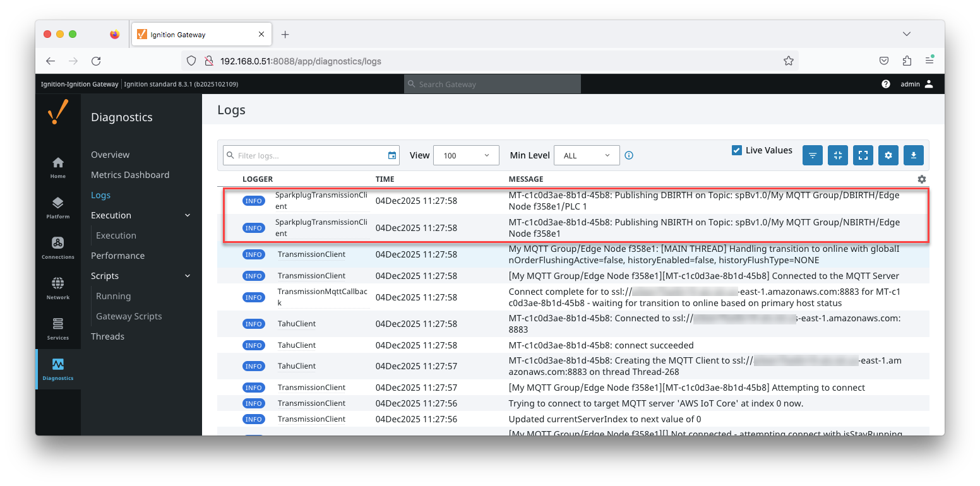980x486 pixels.
Task: Open Gateway Scripts link
Action: click(x=129, y=316)
